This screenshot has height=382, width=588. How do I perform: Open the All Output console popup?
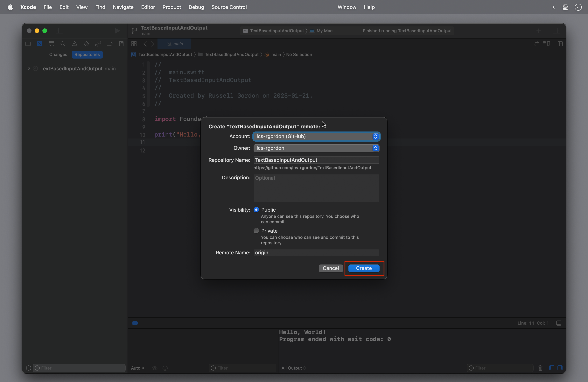(293, 368)
